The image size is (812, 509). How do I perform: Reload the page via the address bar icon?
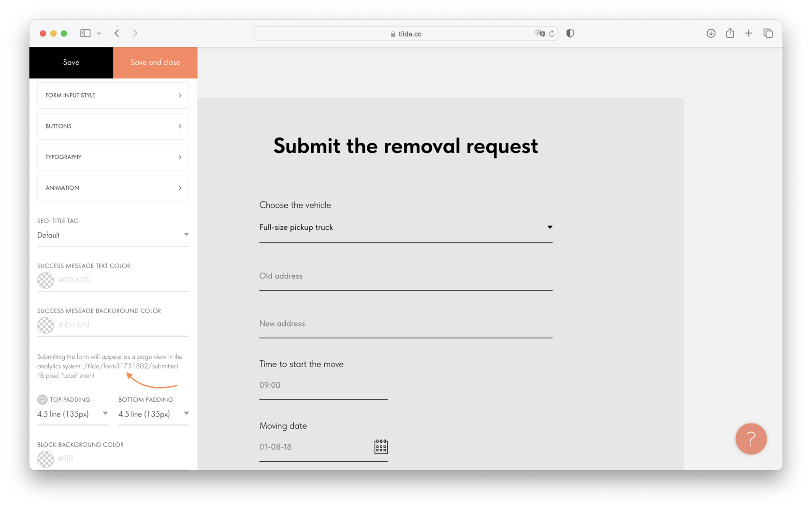(552, 33)
